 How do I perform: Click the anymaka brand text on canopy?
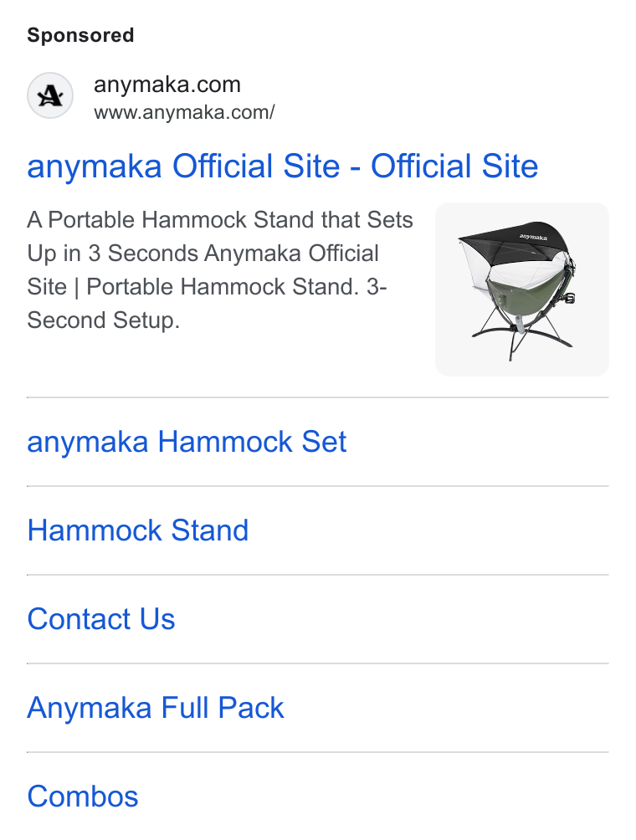533,236
